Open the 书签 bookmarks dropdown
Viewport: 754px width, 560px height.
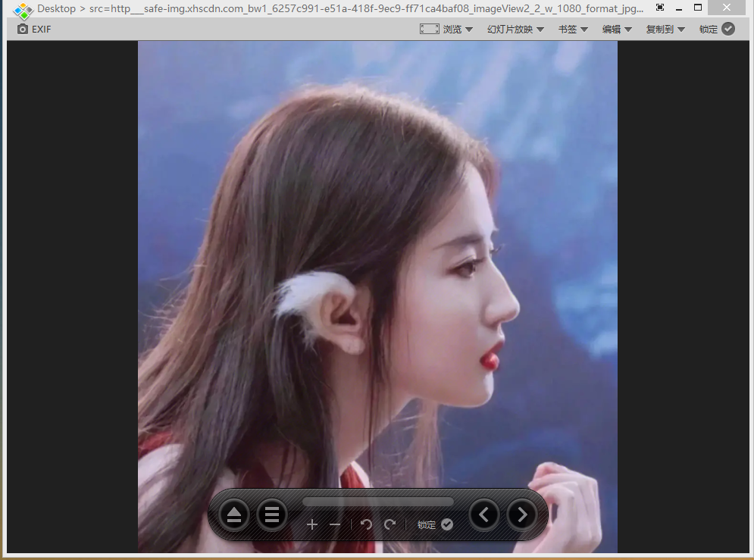[x=573, y=30]
